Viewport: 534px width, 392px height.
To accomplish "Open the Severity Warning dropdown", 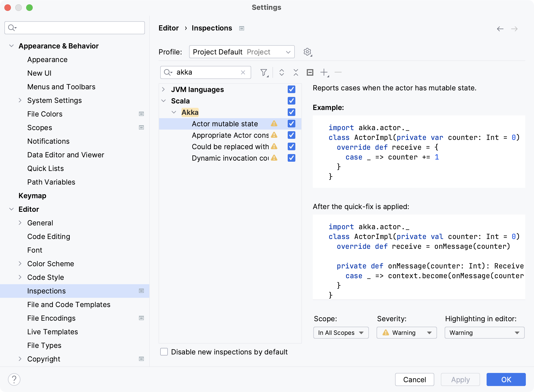I will pyautogui.click(x=406, y=333).
